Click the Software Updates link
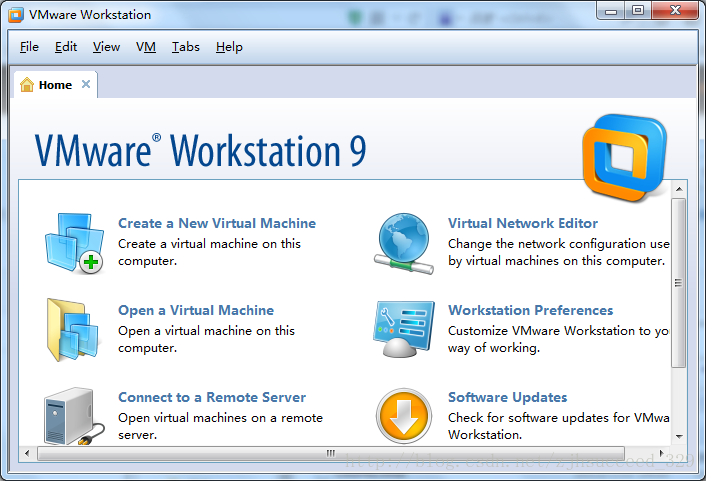Viewport: 706px width, 481px height. (507, 397)
